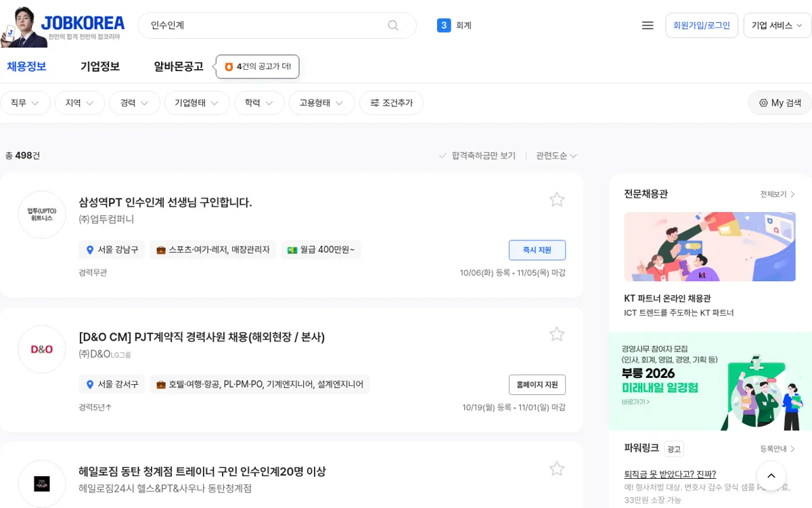Open the 기업형태 filter dropdown

[197, 103]
